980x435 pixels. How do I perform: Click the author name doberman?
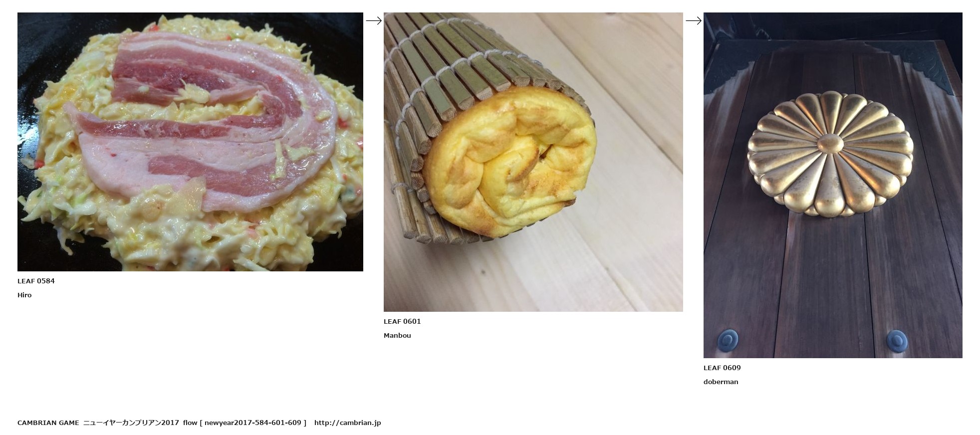pos(721,382)
